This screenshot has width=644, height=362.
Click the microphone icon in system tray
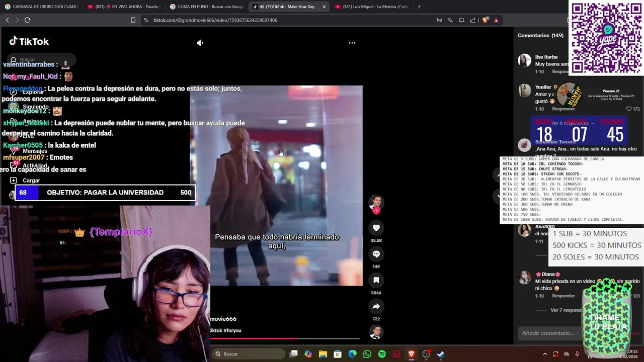pyautogui.click(x=577, y=354)
